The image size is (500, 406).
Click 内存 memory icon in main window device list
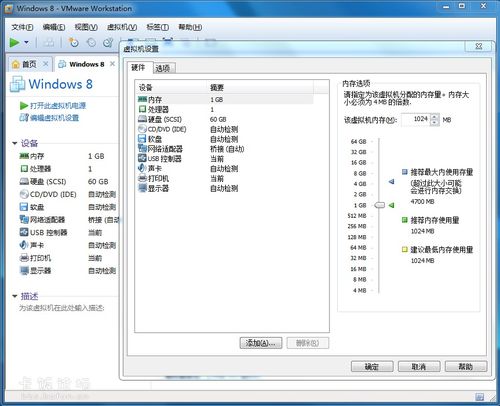tap(24, 156)
